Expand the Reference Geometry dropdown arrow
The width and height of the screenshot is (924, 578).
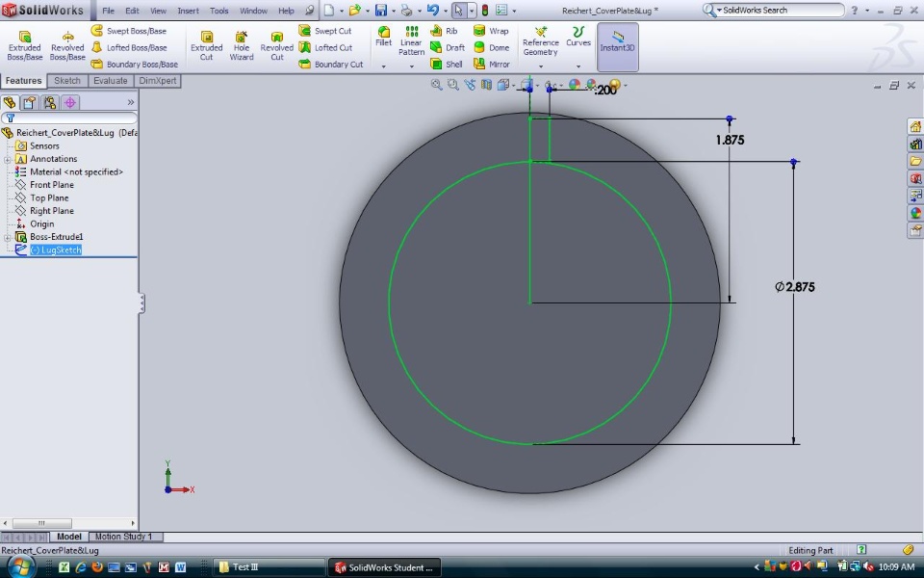pos(540,66)
